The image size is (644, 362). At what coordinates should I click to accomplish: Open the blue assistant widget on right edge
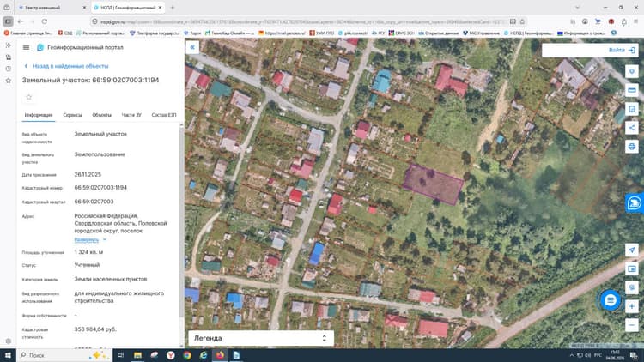[x=635, y=202]
